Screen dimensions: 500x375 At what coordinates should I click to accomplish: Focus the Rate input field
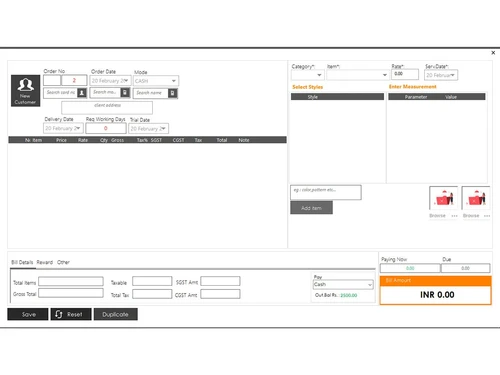click(405, 74)
